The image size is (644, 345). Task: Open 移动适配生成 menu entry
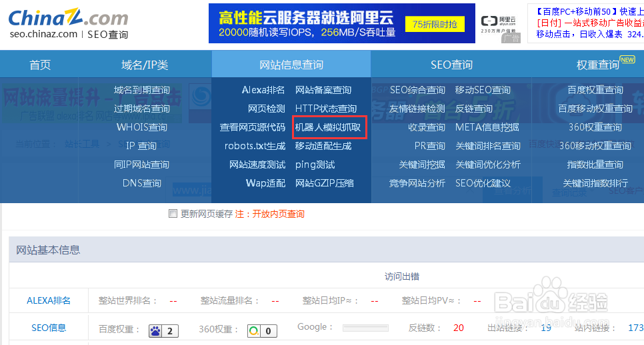pyautogui.click(x=323, y=146)
